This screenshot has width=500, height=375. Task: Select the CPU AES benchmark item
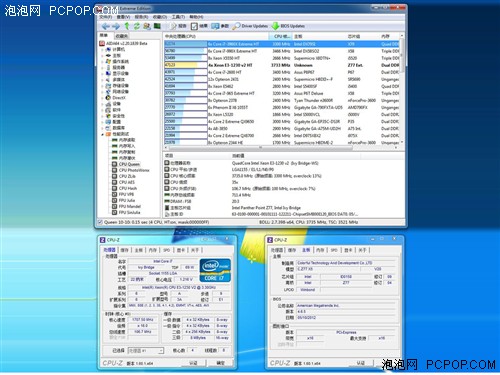click(x=123, y=182)
